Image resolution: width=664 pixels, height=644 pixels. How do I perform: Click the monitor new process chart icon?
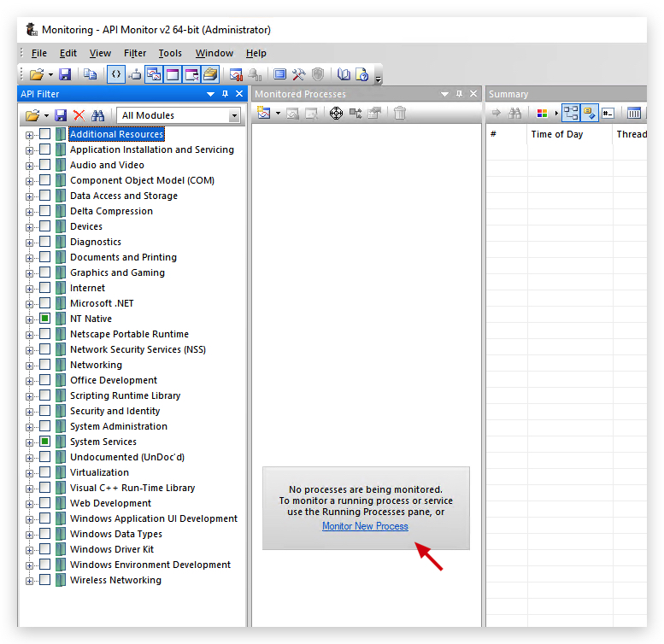coord(264,113)
